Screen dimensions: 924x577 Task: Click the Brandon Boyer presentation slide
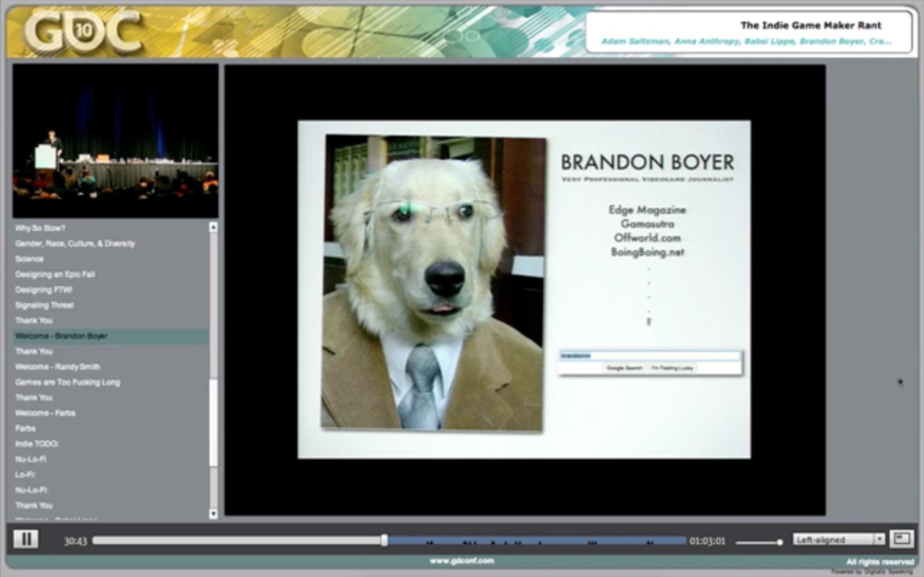click(524, 289)
